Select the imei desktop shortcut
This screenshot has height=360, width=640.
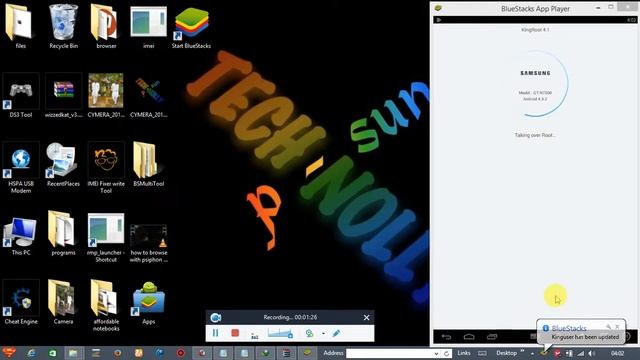(x=149, y=26)
